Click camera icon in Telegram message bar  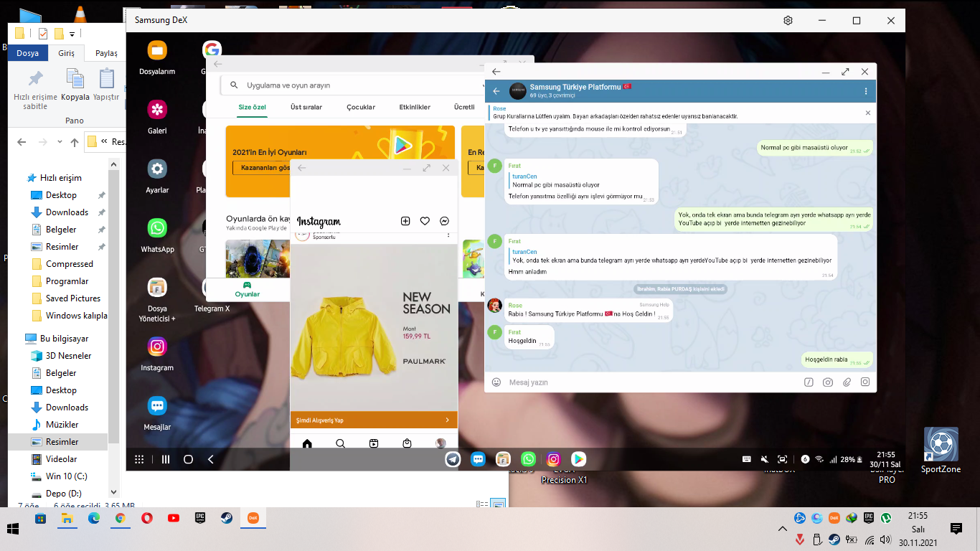point(828,382)
